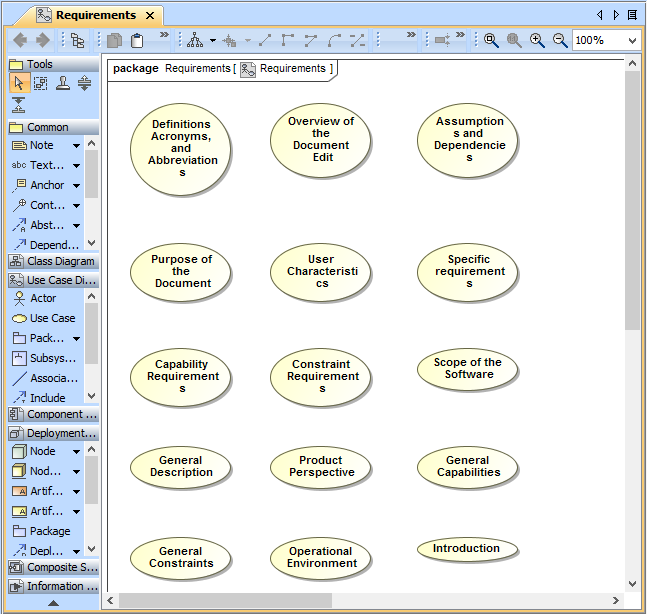The height and width of the screenshot is (614, 647).
Task: Select the Introduction use case ellipse
Action: pos(467,549)
